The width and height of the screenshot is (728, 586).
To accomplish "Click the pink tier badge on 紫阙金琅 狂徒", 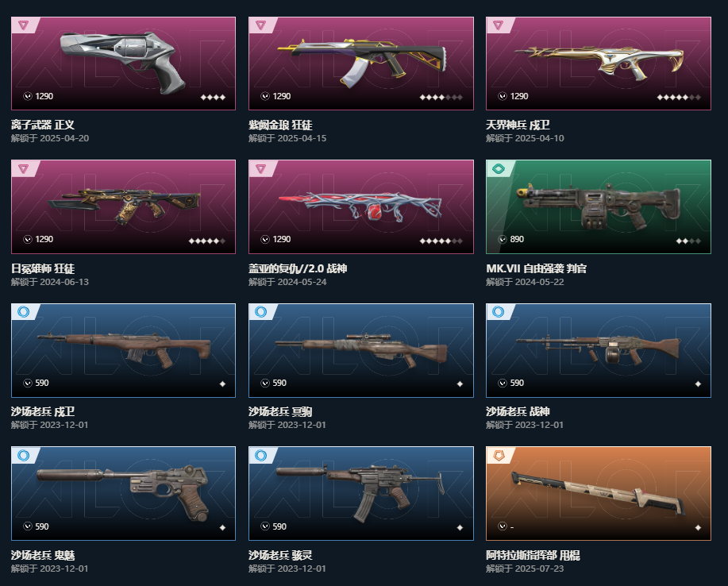I will pyautogui.click(x=261, y=25).
